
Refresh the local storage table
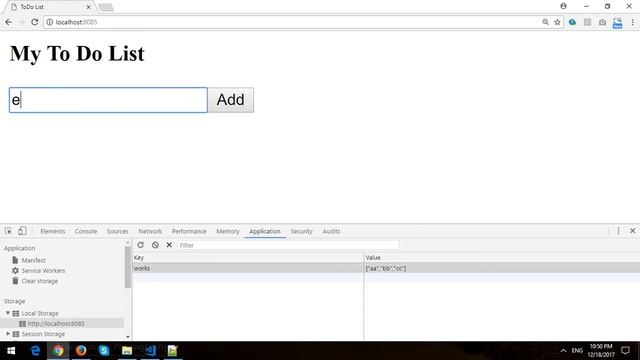tap(140, 245)
